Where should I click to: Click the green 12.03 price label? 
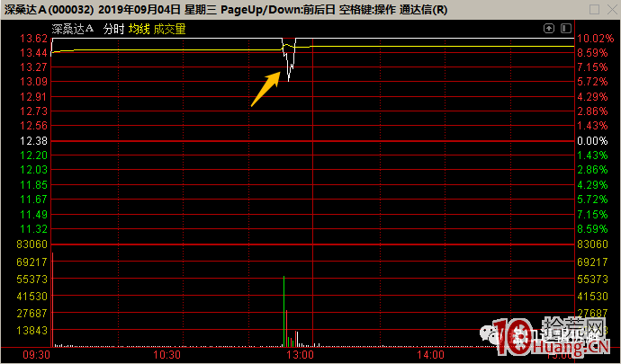(33, 170)
